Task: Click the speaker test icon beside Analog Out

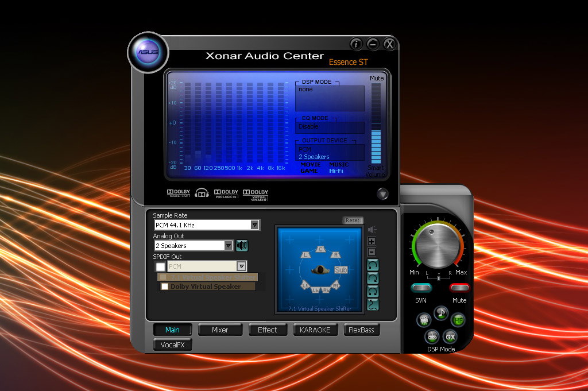Action: tap(242, 246)
